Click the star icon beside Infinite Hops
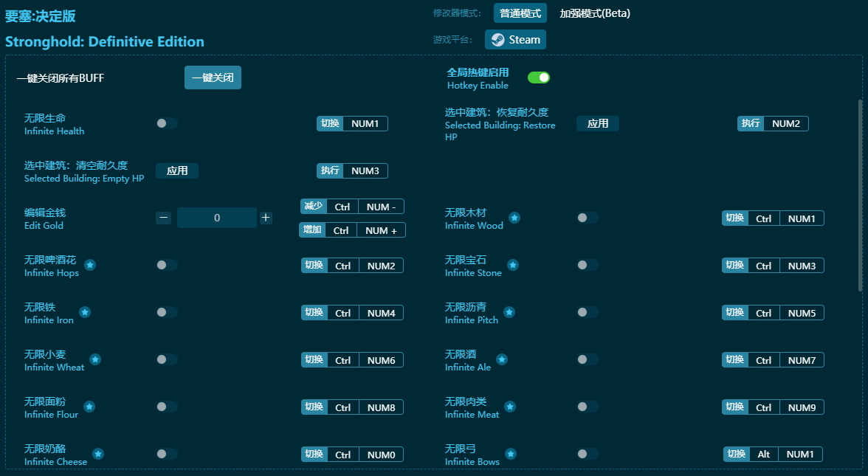 pyautogui.click(x=90, y=265)
